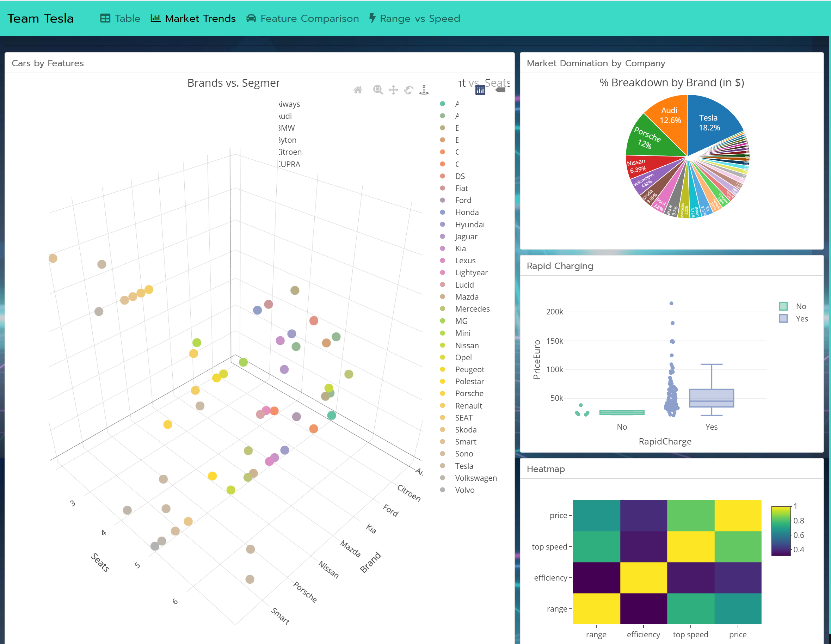Hide Mercedes trace via legend
This screenshot has width=831, height=644.
472,309
